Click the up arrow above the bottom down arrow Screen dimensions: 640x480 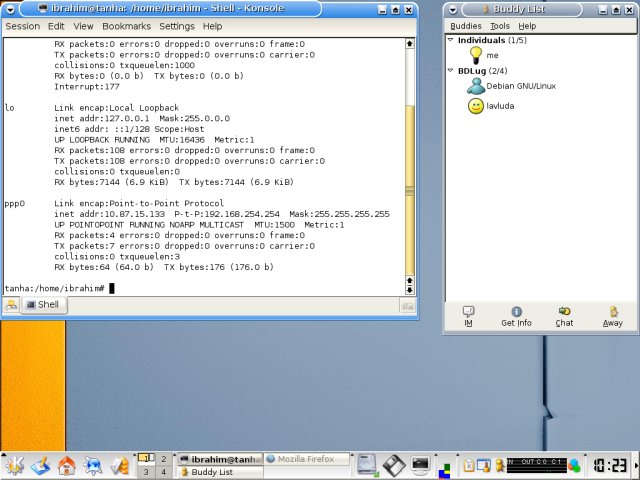tap(410, 280)
